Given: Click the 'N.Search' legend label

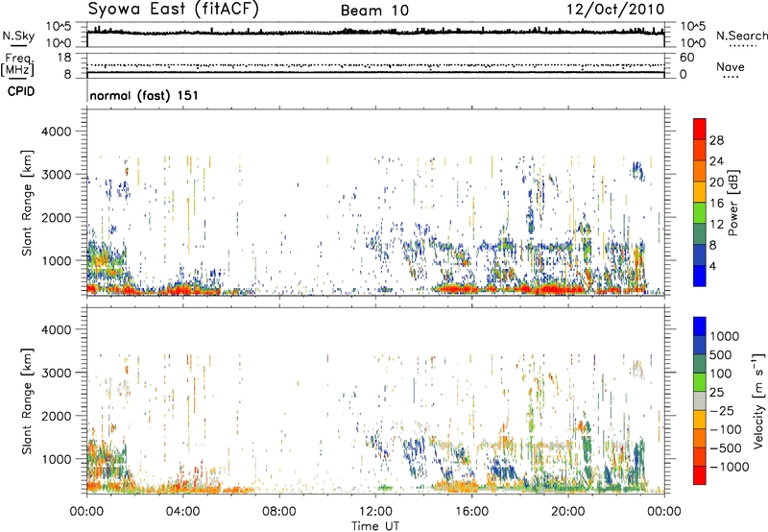Looking at the screenshot, I should [741, 36].
